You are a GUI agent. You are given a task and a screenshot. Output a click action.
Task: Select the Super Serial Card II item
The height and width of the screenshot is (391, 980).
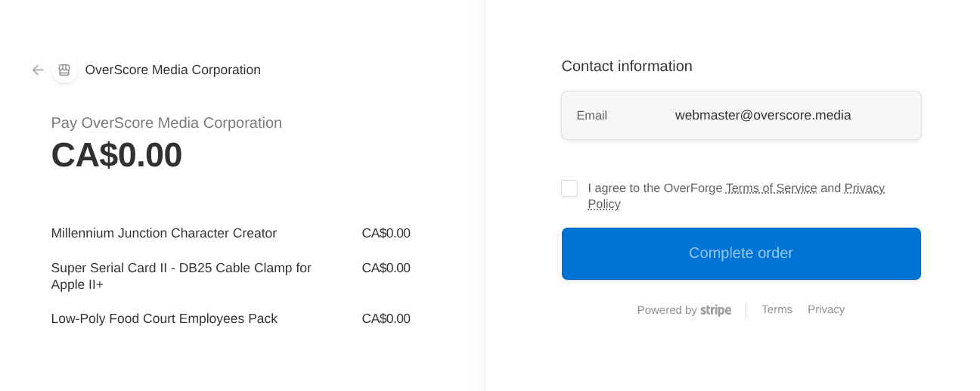pos(181,276)
